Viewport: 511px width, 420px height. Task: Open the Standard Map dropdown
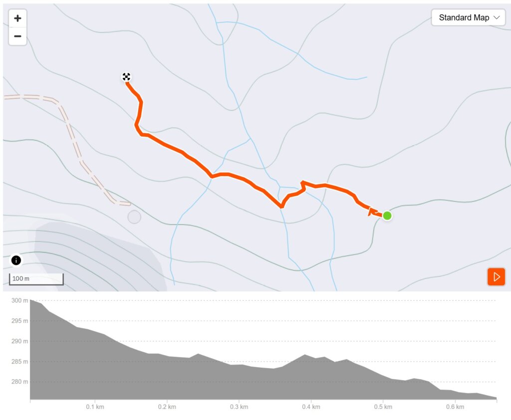click(x=469, y=17)
